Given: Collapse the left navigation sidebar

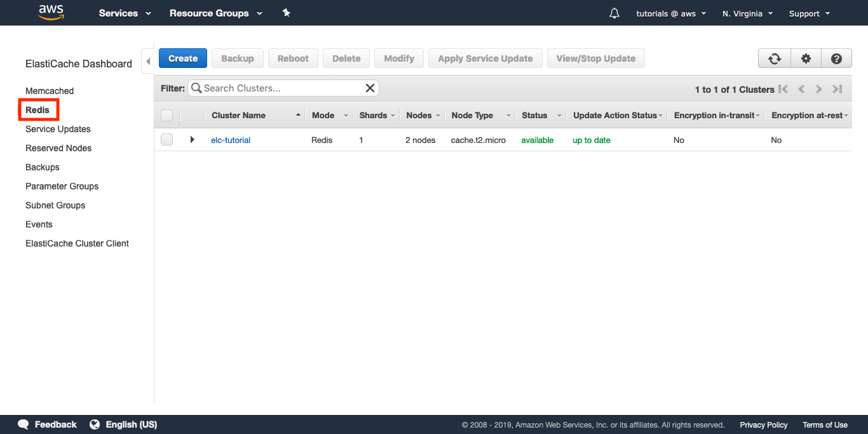Looking at the screenshot, I should [x=148, y=62].
